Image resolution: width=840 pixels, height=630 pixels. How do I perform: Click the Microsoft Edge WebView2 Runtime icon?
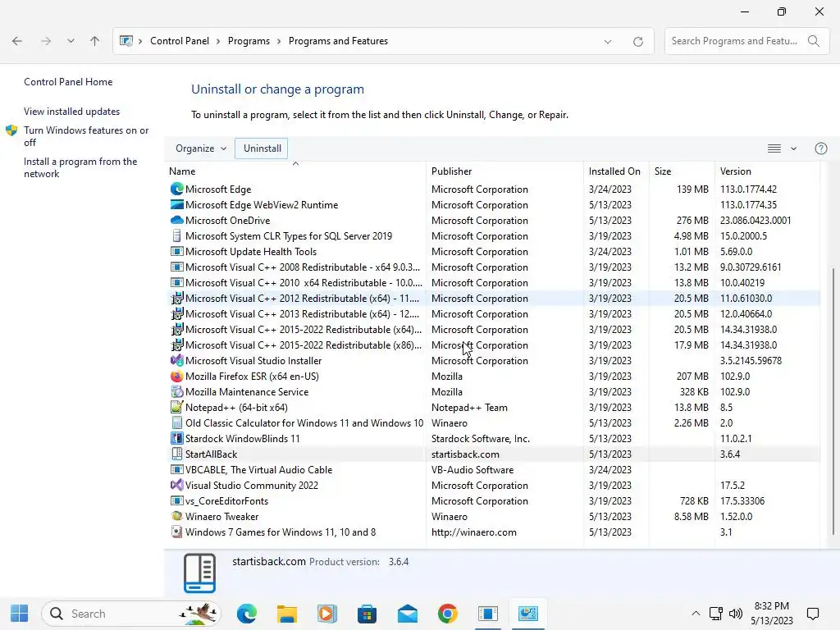pos(177,204)
